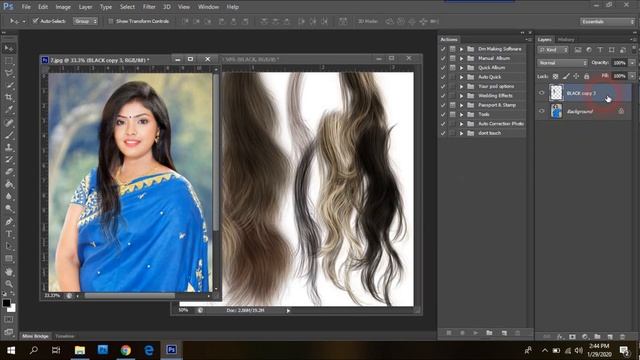Toggle dialog box for Passport & Stamp set
This screenshot has width=640, height=360.
[452, 105]
